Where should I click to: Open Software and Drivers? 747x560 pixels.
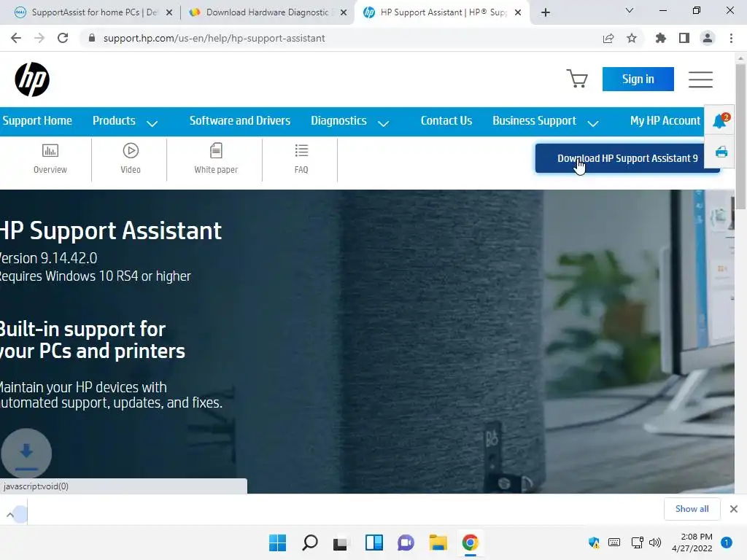pos(239,121)
